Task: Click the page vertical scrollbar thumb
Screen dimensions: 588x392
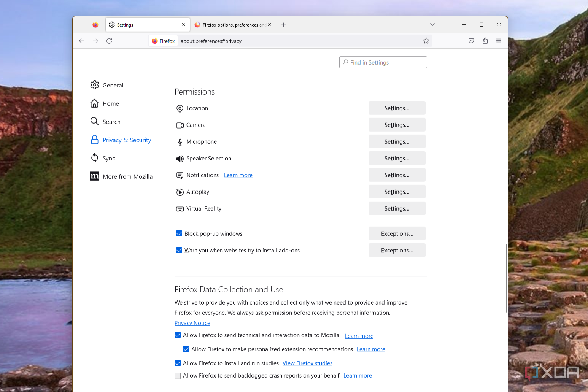Action: coord(506,278)
